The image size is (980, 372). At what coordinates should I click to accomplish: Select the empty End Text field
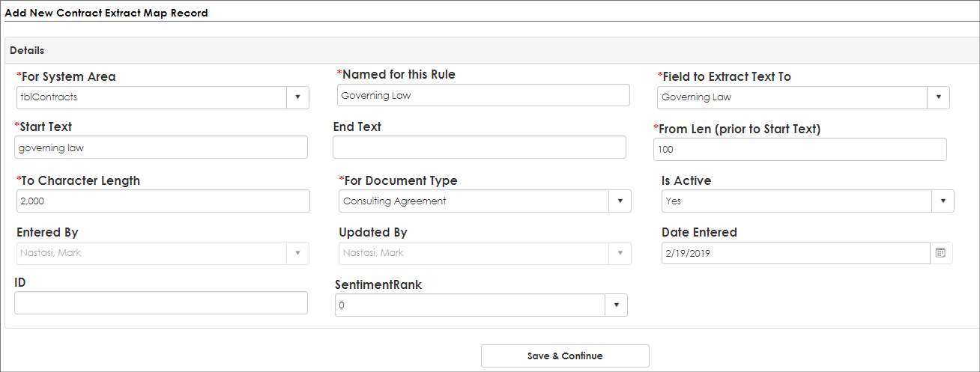480,147
